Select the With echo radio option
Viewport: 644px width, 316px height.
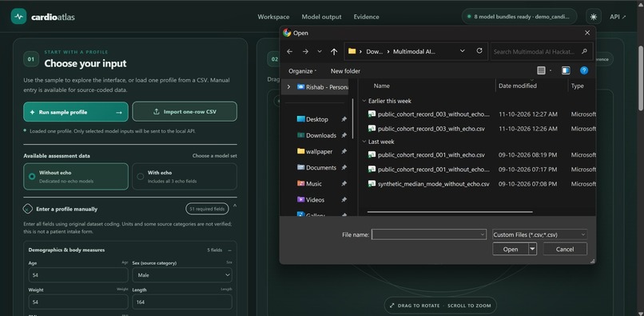tap(185, 177)
